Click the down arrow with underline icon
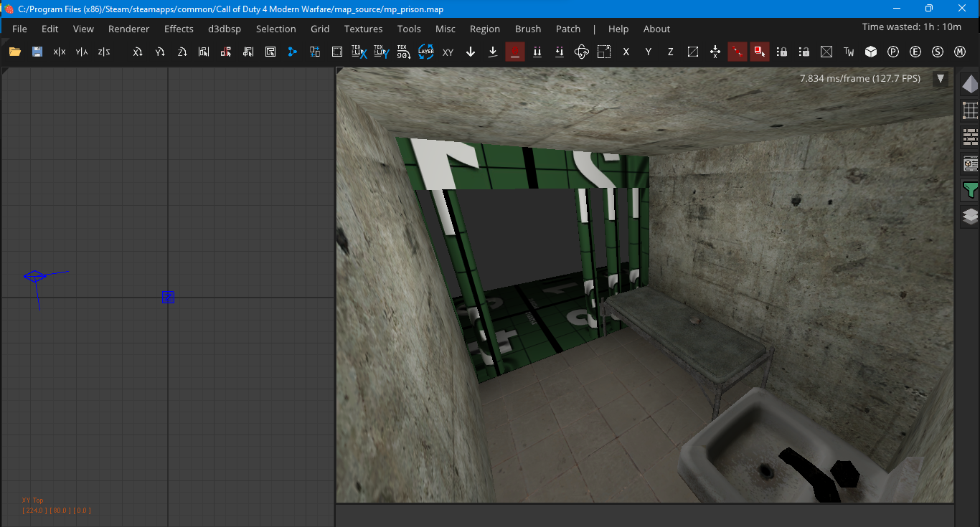 tap(493, 52)
